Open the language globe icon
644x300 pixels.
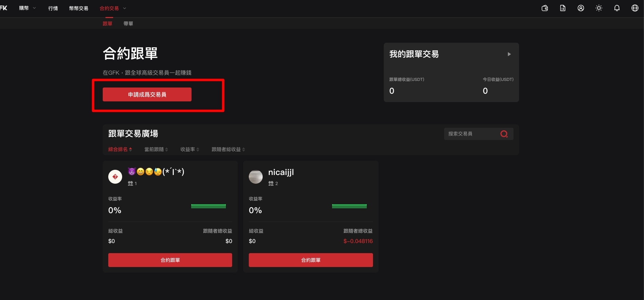[635, 8]
